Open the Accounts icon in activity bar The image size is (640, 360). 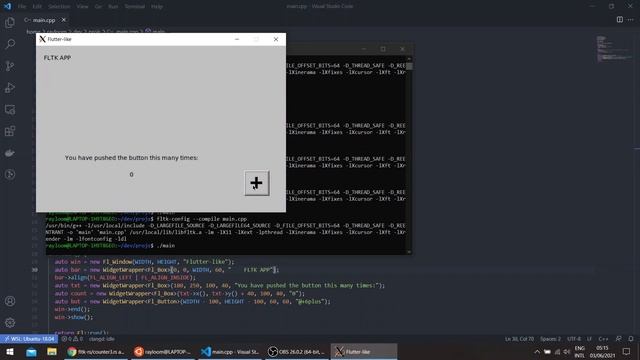pos(10,301)
